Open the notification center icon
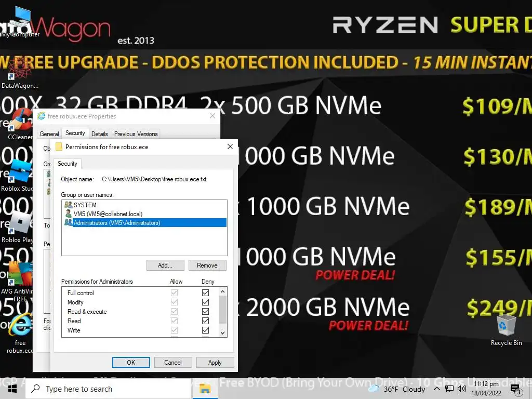Image resolution: width=532 pixels, height=399 pixels. (x=516, y=389)
